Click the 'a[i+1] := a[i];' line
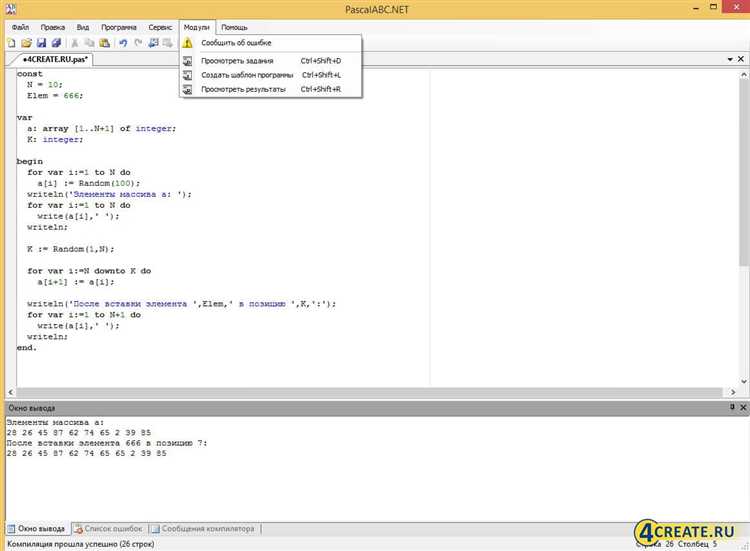Viewport: 750px width, 551px height. pos(76,282)
